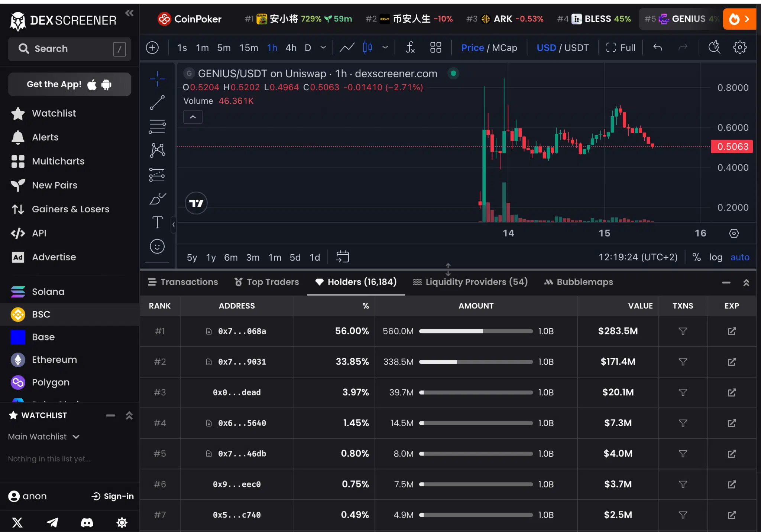
Task: Select the trend line drawing tool
Action: 157,103
